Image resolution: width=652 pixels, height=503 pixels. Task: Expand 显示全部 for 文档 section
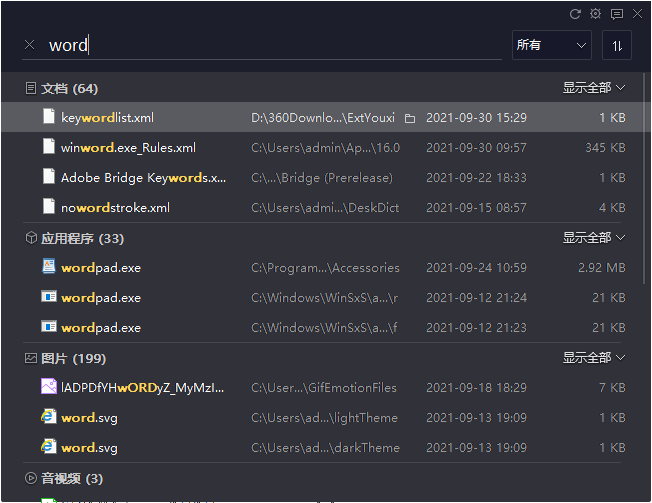(x=594, y=88)
